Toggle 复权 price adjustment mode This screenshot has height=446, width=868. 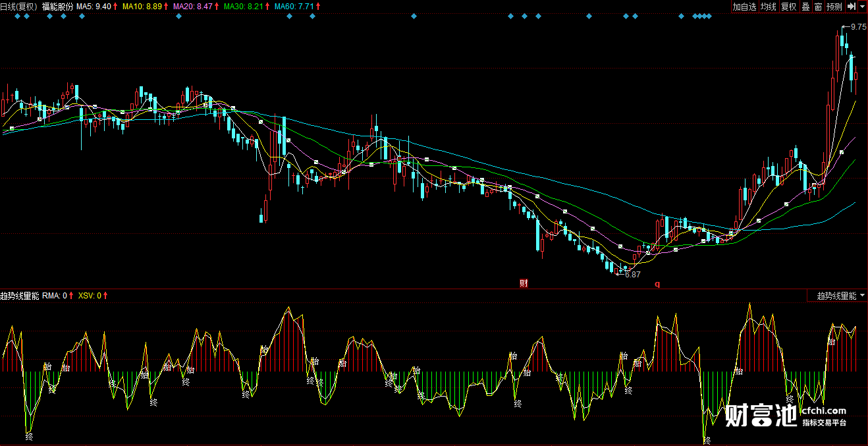click(x=788, y=7)
